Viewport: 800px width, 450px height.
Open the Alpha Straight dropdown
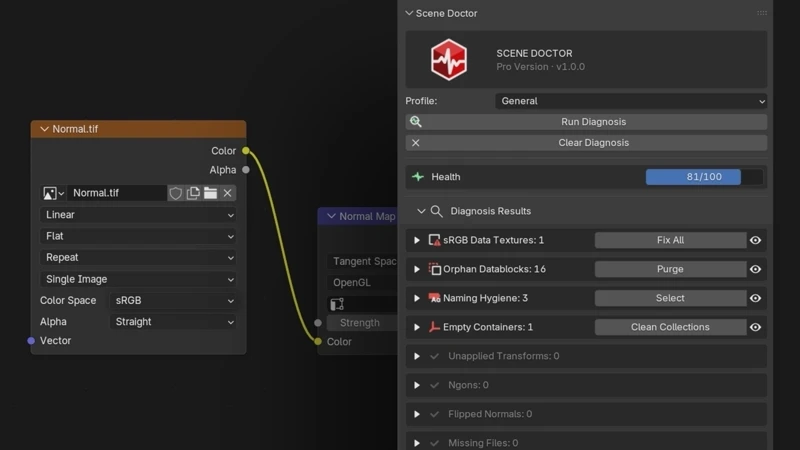[x=173, y=322]
